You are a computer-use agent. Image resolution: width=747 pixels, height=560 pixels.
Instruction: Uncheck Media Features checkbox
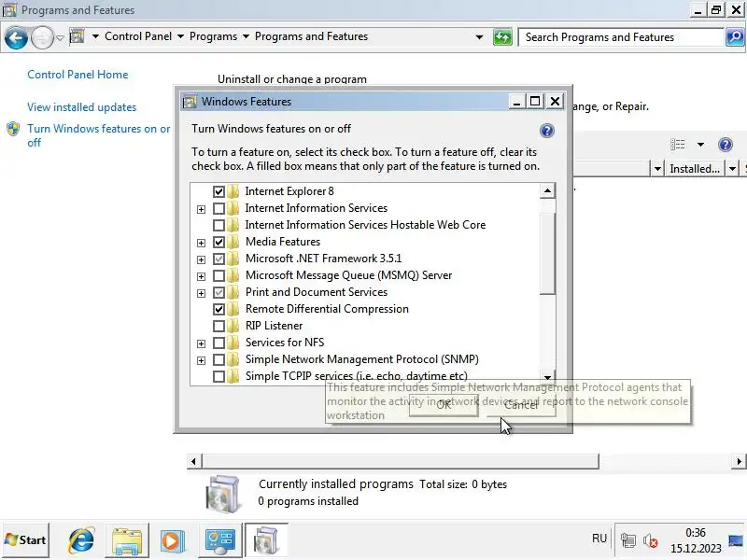218,242
